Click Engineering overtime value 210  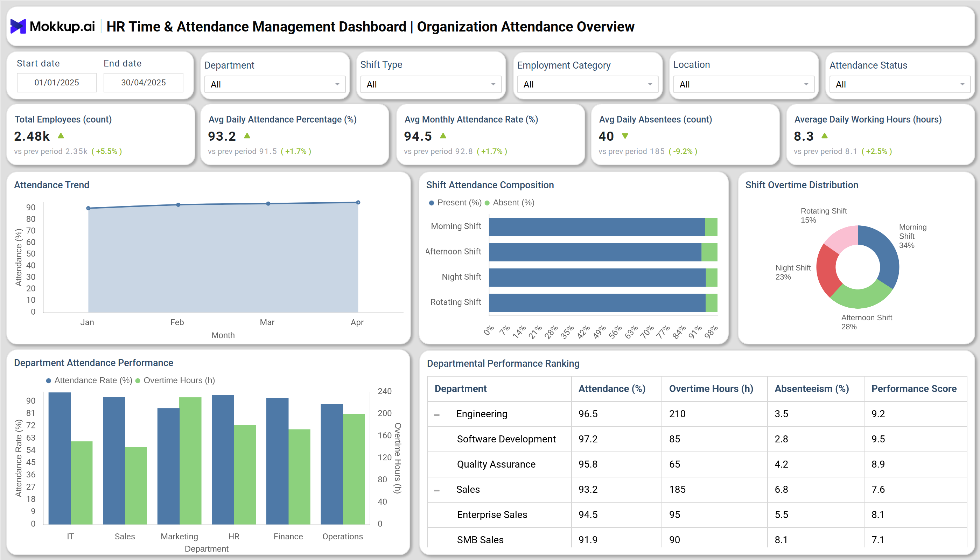point(677,414)
